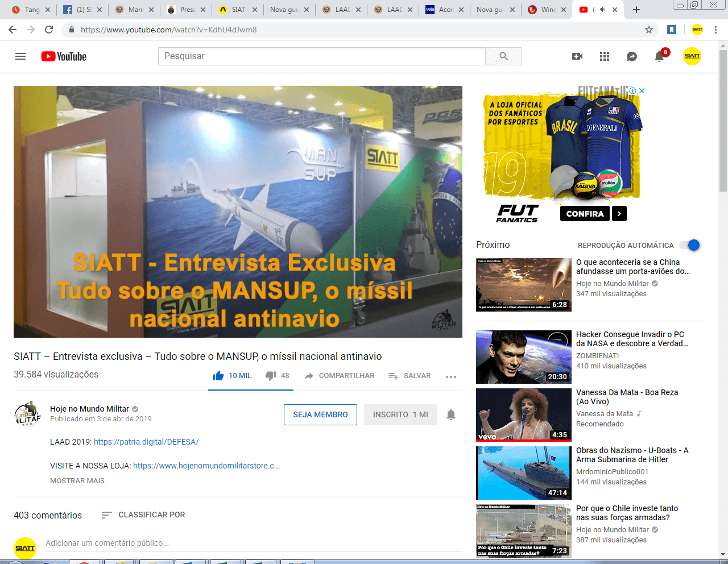Click the video player area
Viewport: 728px width, 564px height.
tap(238, 212)
